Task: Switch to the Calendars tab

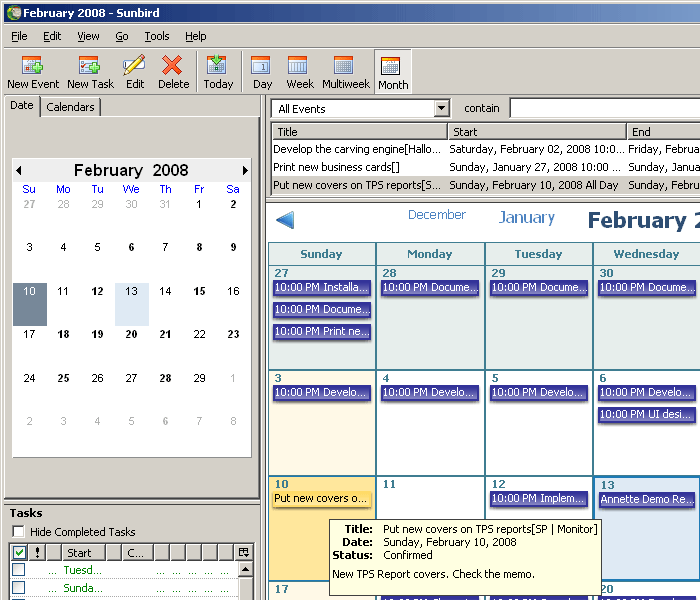Action: pos(70,107)
